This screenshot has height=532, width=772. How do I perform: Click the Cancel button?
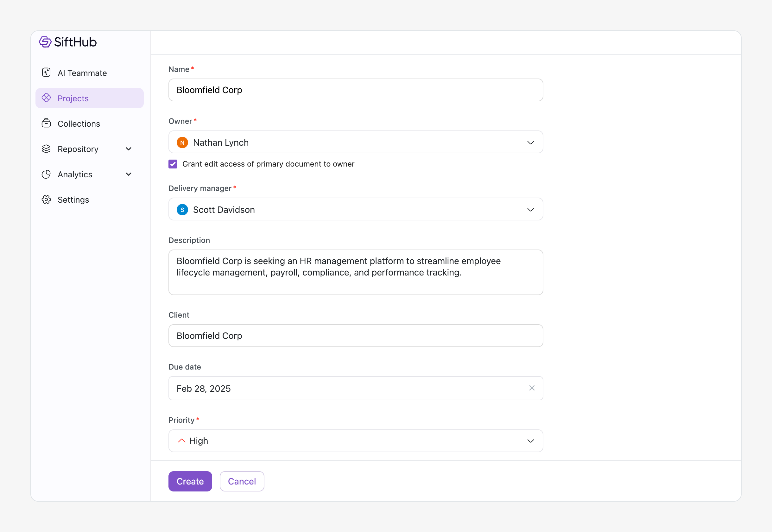pos(242,481)
